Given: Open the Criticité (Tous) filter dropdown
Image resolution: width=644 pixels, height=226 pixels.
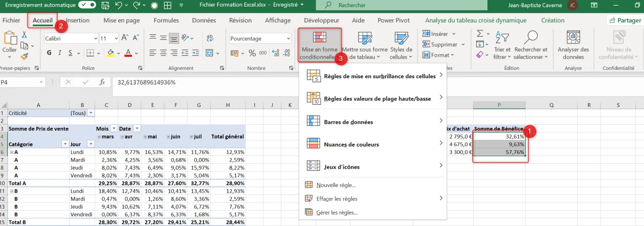Looking at the screenshot, I should pos(91,112).
